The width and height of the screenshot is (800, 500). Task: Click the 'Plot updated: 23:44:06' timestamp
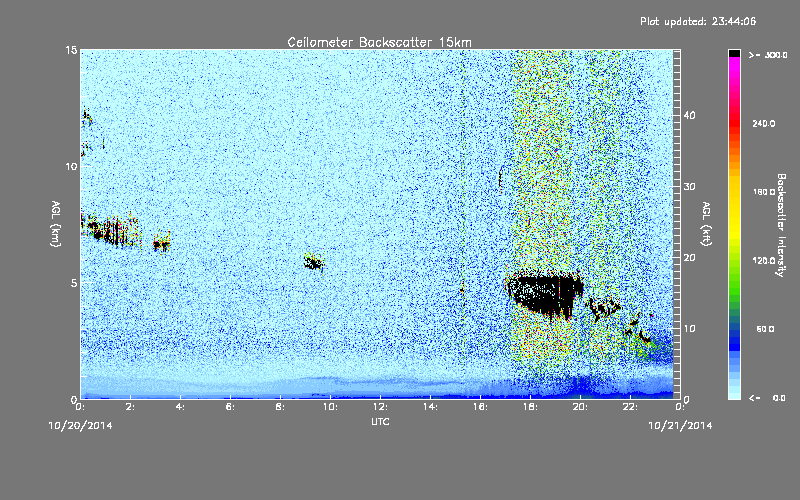(x=698, y=21)
